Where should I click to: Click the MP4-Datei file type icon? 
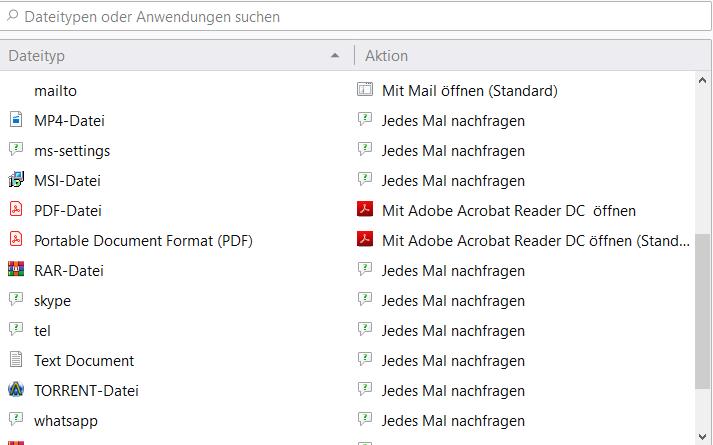click(15, 121)
